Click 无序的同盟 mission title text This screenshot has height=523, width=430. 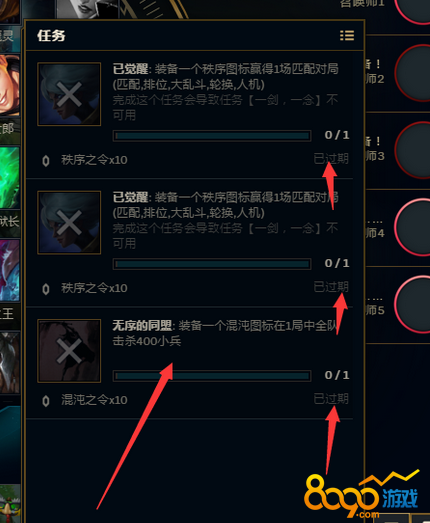tap(142, 326)
